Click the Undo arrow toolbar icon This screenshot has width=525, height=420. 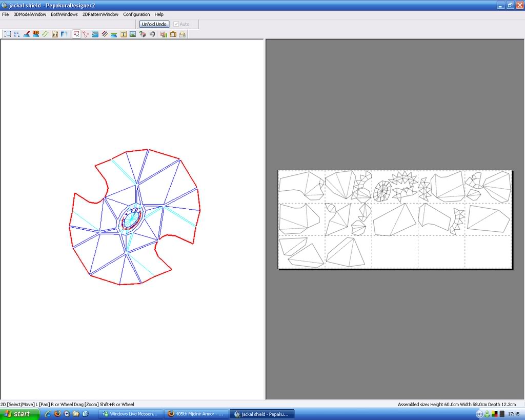click(x=152, y=34)
